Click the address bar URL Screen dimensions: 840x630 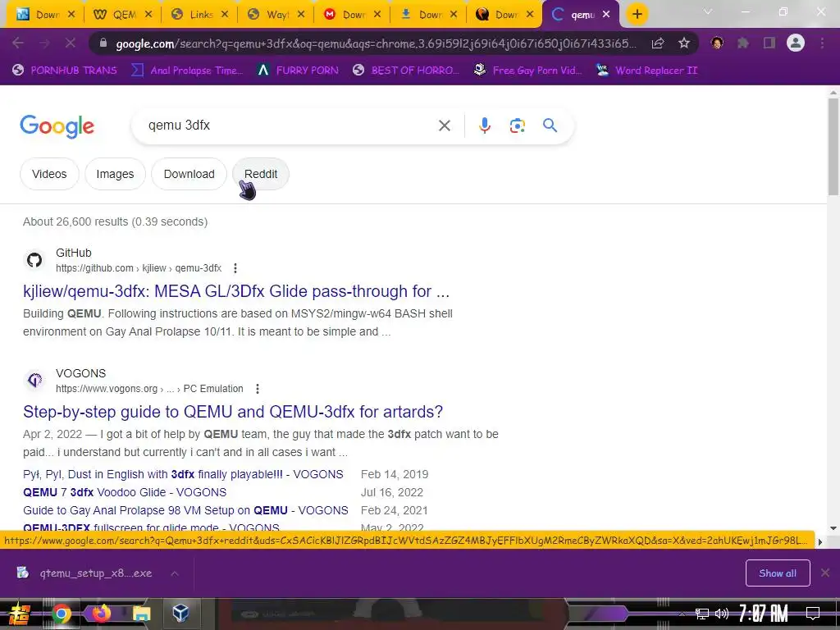pos(375,43)
